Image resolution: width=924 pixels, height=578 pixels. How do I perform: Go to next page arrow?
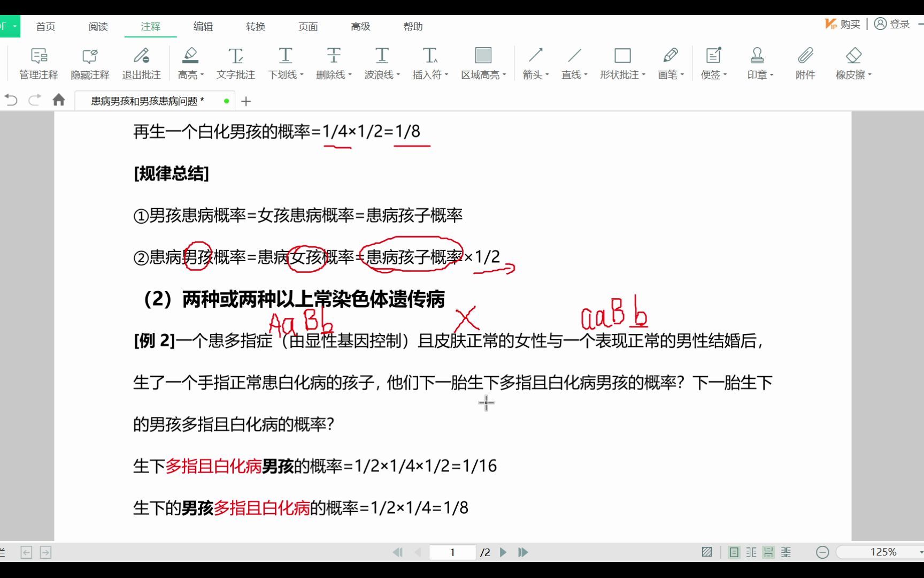[503, 552]
